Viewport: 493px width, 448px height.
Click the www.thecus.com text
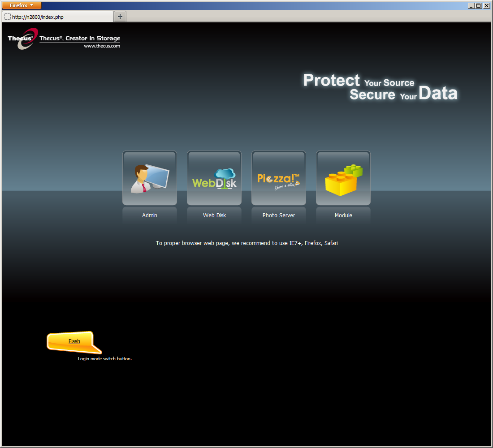(x=102, y=46)
